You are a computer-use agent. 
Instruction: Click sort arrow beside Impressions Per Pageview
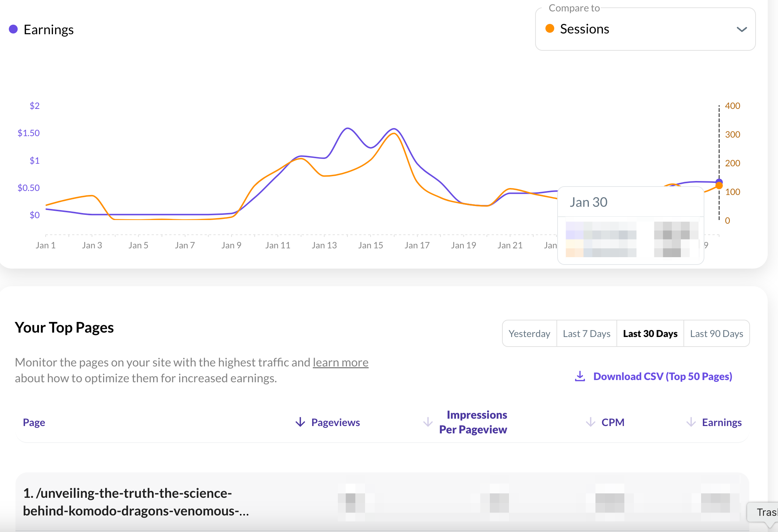click(428, 422)
